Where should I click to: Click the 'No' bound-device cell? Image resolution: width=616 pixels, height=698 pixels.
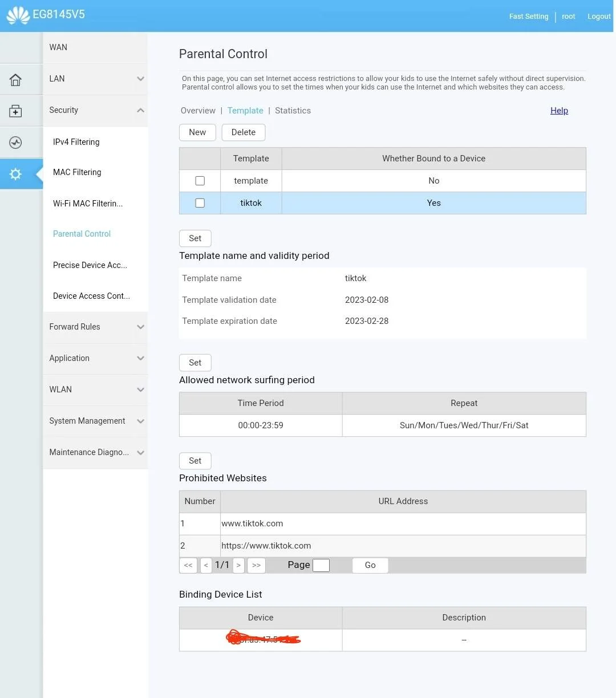[x=434, y=181]
